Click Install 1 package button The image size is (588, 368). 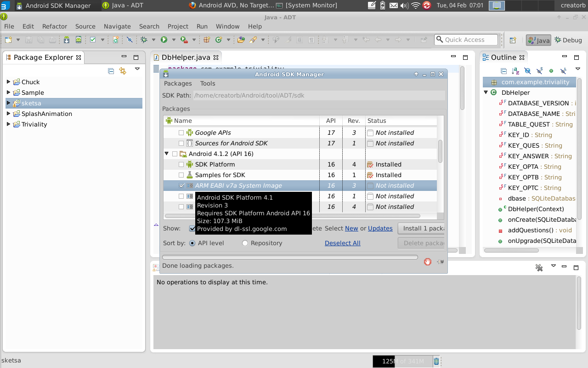pos(421,228)
